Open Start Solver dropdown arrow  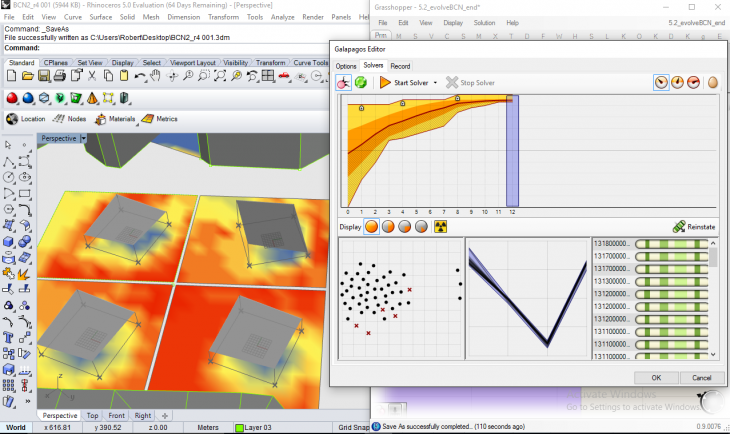point(436,83)
